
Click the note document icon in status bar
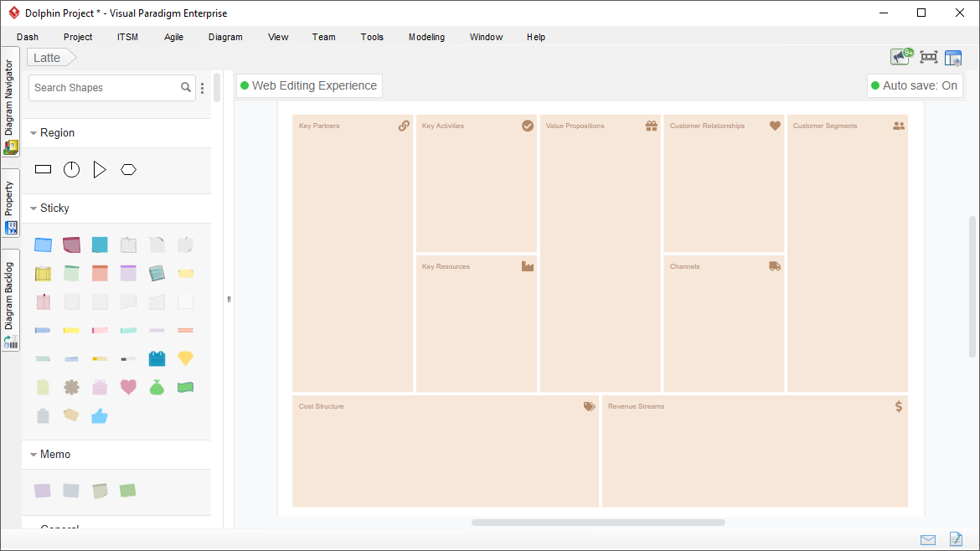[956, 538]
